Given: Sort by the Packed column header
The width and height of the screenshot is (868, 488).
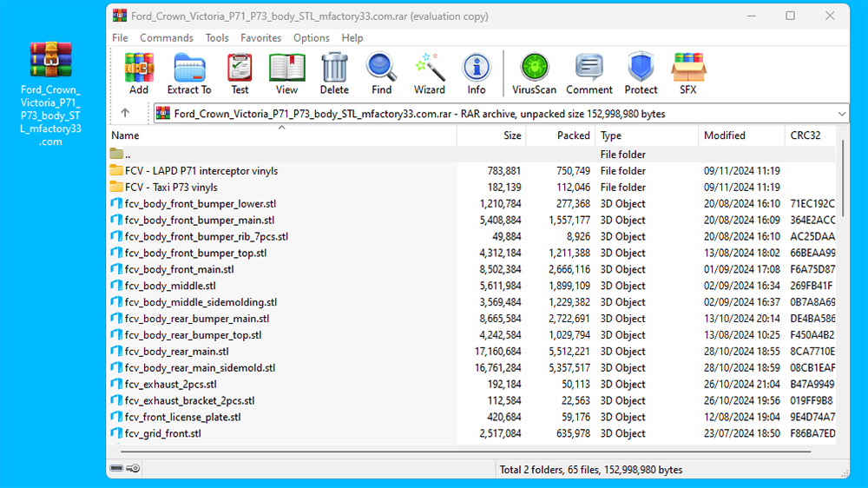Looking at the screenshot, I should [x=560, y=135].
